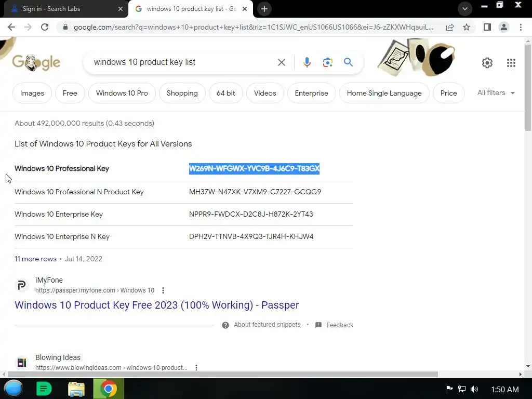Click the scrollbar down arrow
The height and width of the screenshot is (399, 532).
pyautogui.click(x=528, y=366)
